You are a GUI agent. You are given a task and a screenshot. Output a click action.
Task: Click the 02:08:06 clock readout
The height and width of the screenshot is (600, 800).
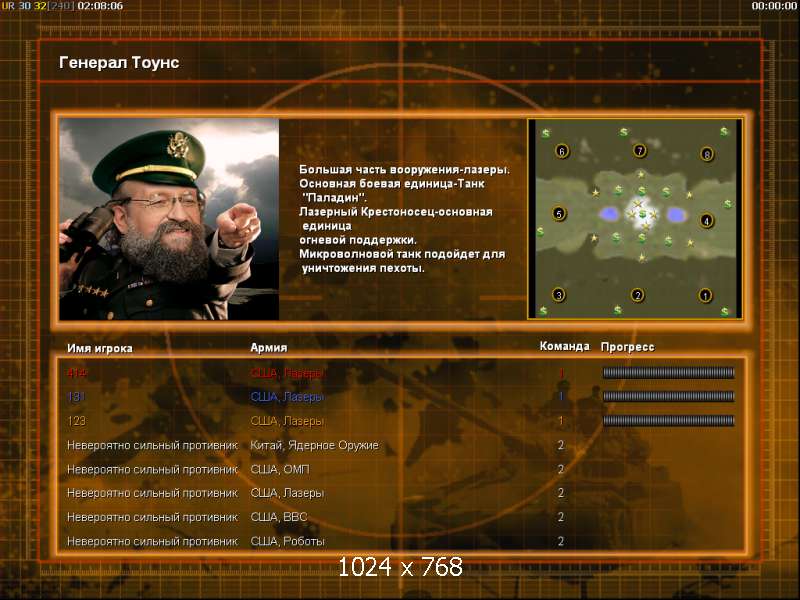(x=101, y=6)
